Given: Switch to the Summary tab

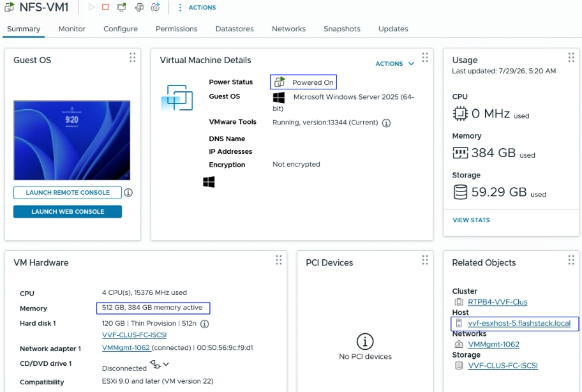Looking at the screenshot, I should (x=24, y=29).
